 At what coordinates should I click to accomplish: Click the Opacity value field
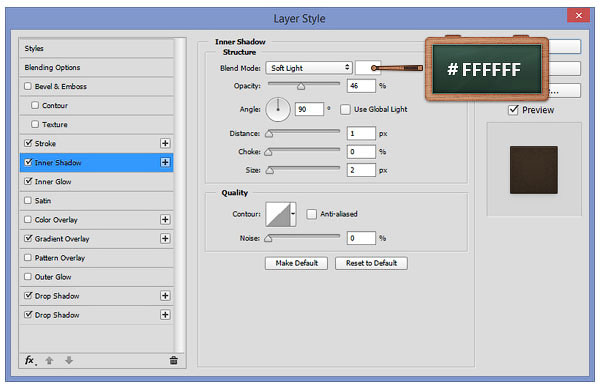click(361, 86)
